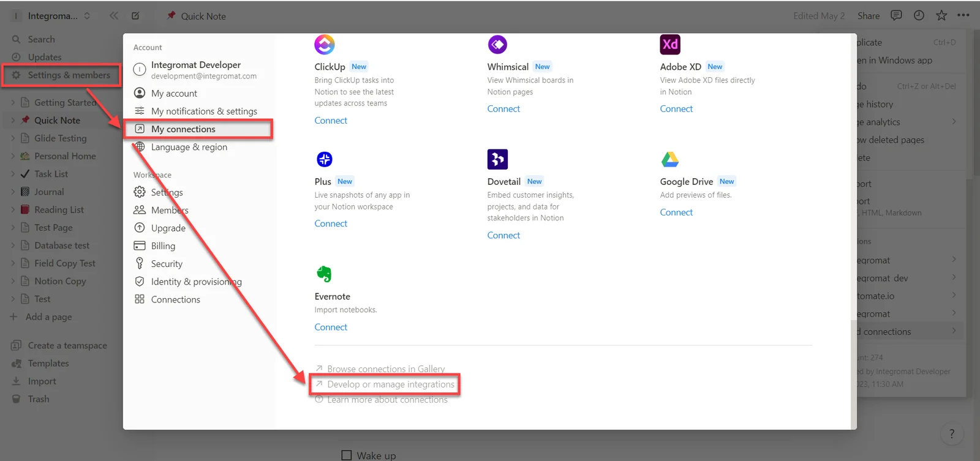Click the settings modal vertical scrollbar
Image resolution: width=980 pixels, height=461 pixels.
[853, 373]
